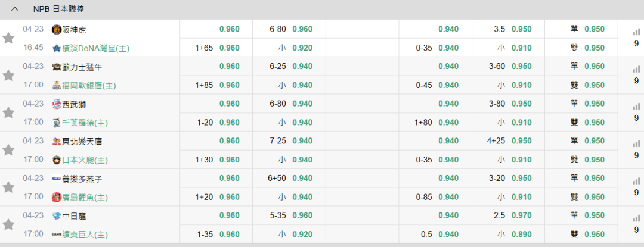This screenshot has width=644, height=247.
Task: Open bar chart icon for 歐力士猛牛 match
Action: click(636, 70)
